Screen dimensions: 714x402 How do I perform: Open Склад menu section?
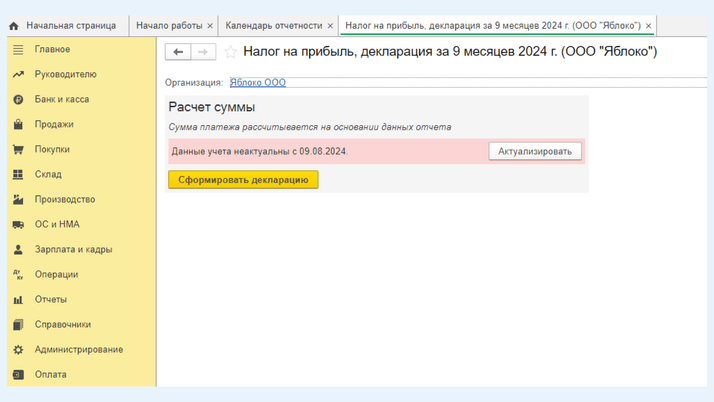pos(48,174)
